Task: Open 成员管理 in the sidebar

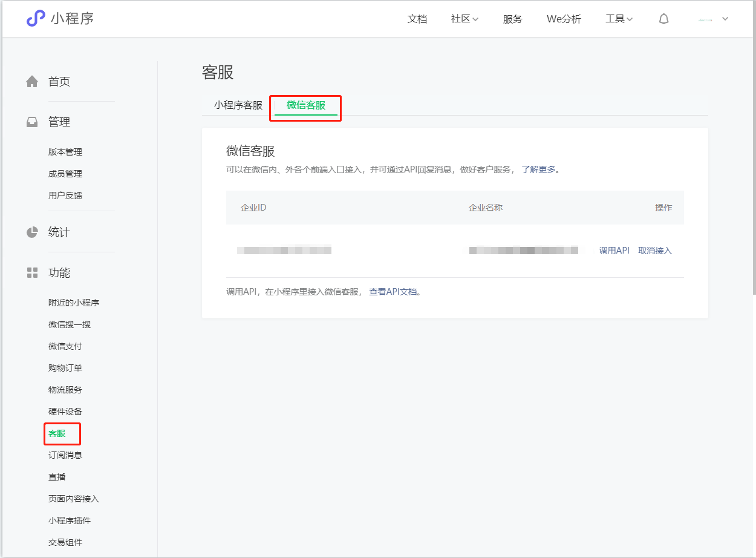Action: pos(65,174)
